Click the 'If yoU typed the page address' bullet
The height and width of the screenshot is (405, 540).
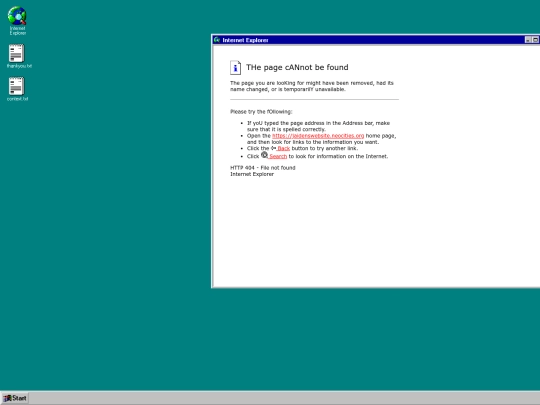point(318,126)
